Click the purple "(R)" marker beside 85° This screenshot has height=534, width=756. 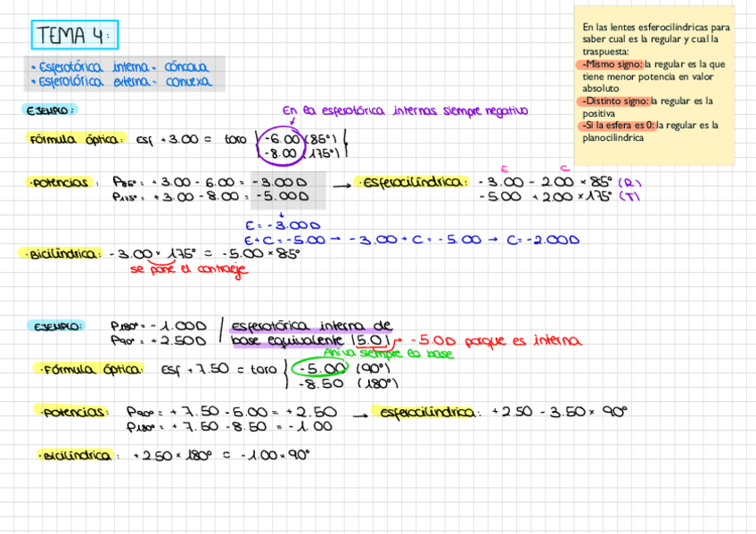click(629, 183)
